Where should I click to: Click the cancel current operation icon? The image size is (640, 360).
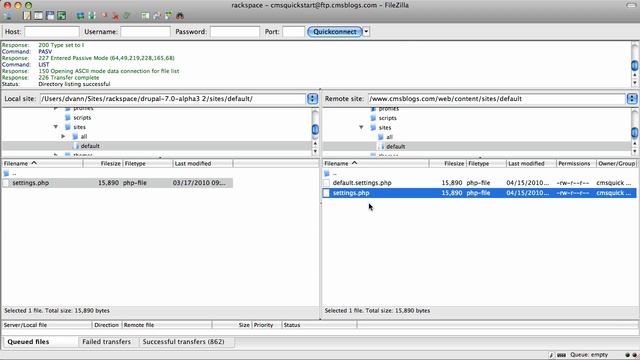click(x=104, y=16)
